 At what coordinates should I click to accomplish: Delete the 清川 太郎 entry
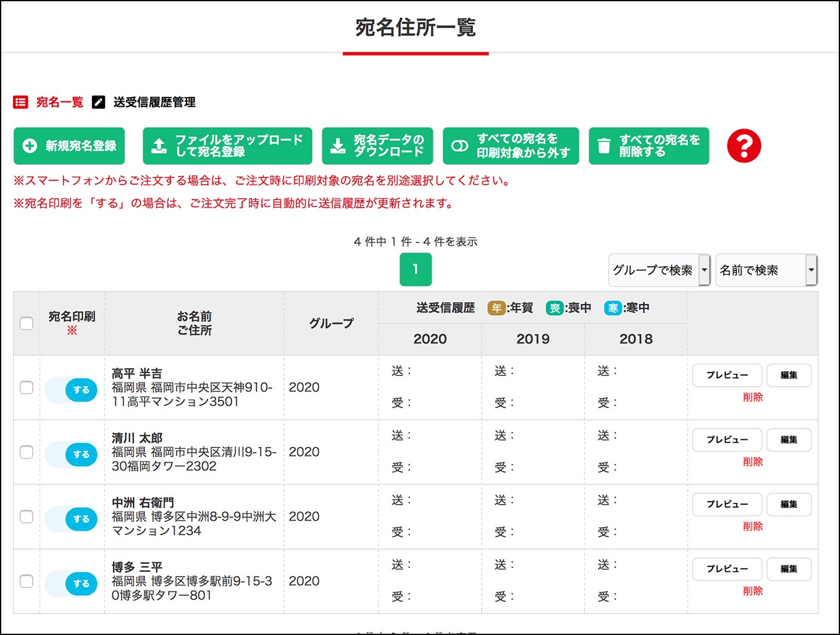[x=752, y=461]
